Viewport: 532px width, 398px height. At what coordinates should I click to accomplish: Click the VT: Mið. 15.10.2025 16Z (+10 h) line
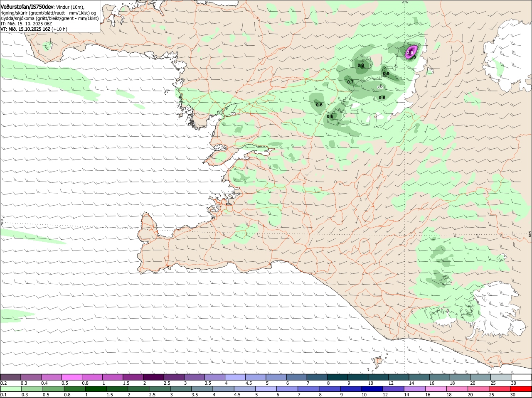pos(34,29)
